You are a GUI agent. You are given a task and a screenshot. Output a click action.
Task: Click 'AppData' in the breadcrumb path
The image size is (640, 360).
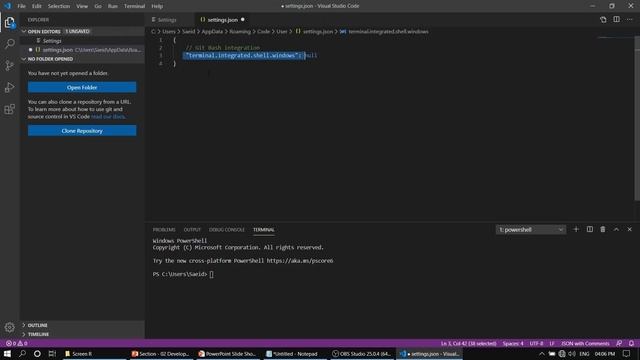(x=212, y=31)
